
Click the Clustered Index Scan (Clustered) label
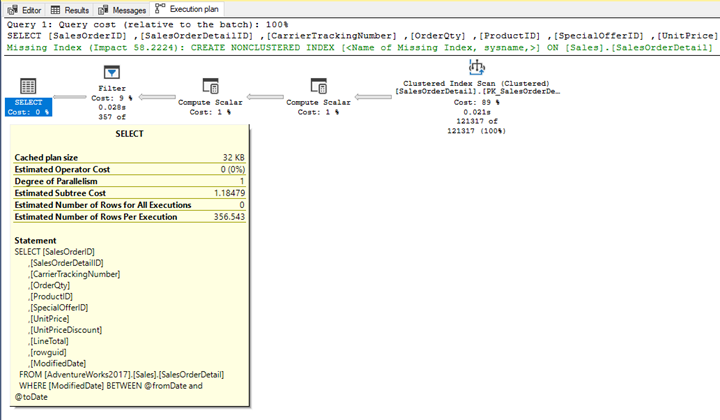click(476, 84)
